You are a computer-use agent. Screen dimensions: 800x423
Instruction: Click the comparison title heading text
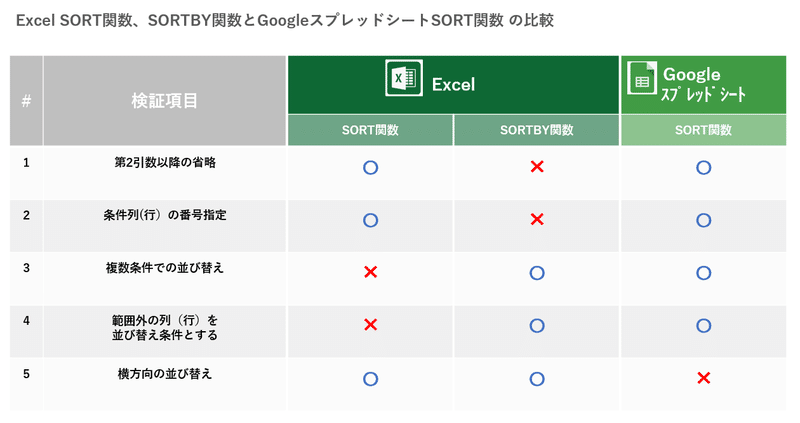[285, 20]
